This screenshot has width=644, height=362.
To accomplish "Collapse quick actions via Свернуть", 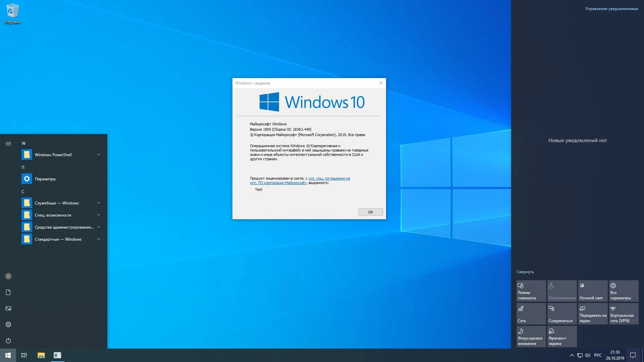I will point(525,272).
